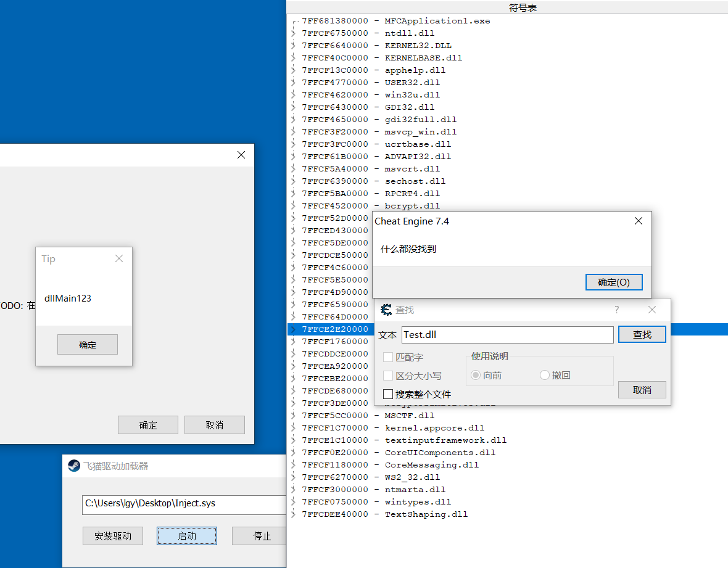Image resolution: width=728 pixels, height=568 pixels.
Task: Select the TextShaping.dll row
Action: tap(384, 514)
